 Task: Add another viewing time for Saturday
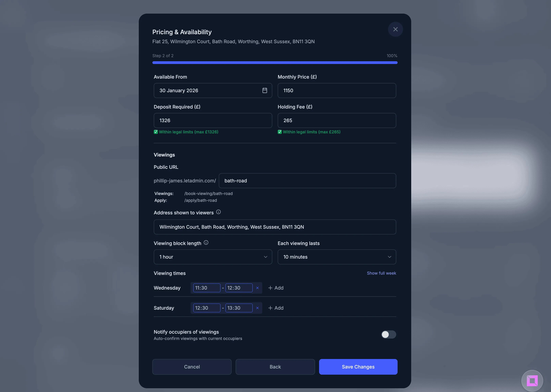276,308
